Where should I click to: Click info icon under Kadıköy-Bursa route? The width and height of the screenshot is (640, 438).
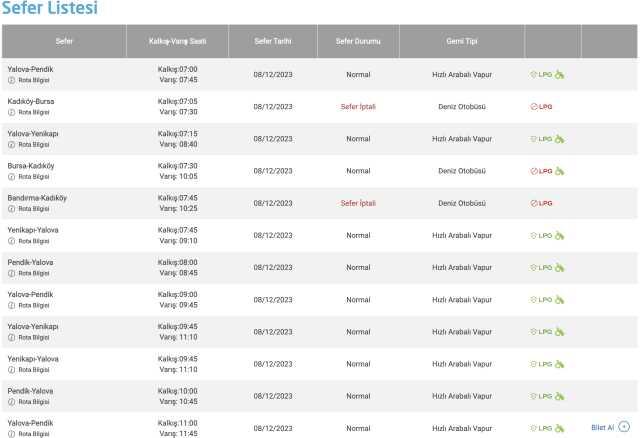[x=11, y=112]
